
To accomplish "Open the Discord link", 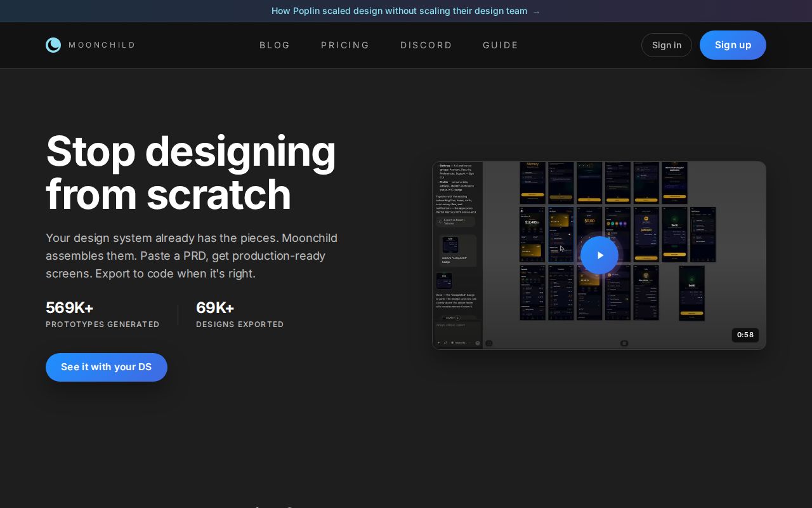I will [426, 45].
